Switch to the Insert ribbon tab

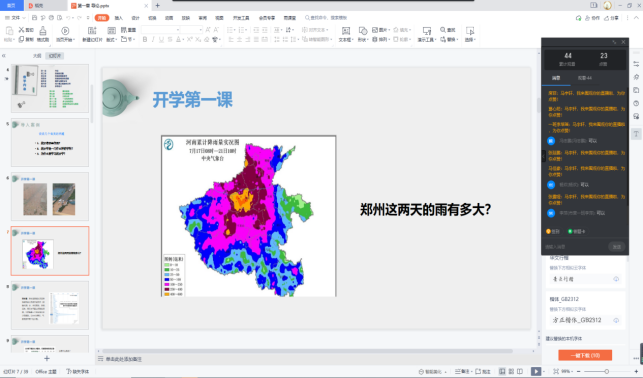coord(119,18)
